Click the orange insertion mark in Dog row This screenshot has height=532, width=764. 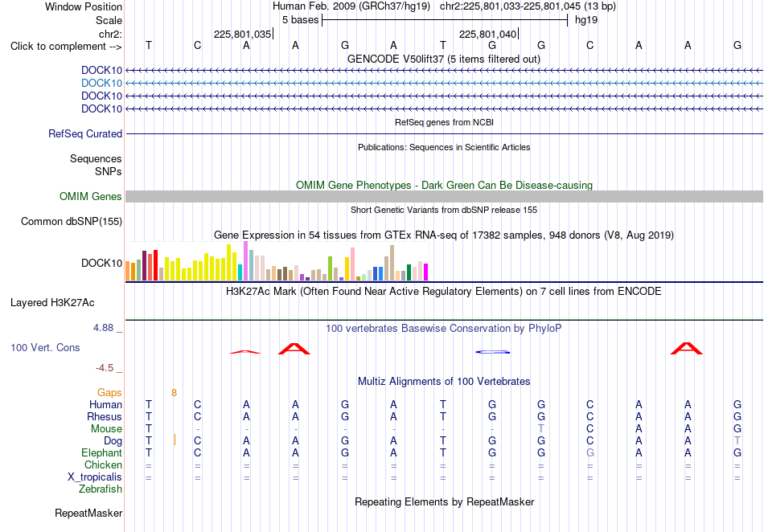pos(175,440)
